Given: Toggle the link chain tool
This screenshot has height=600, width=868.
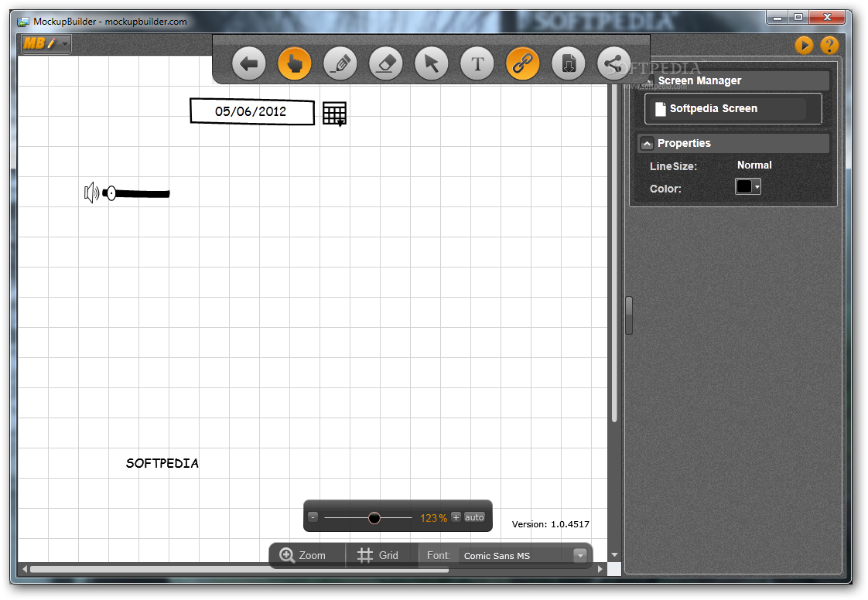Looking at the screenshot, I should click(522, 63).
